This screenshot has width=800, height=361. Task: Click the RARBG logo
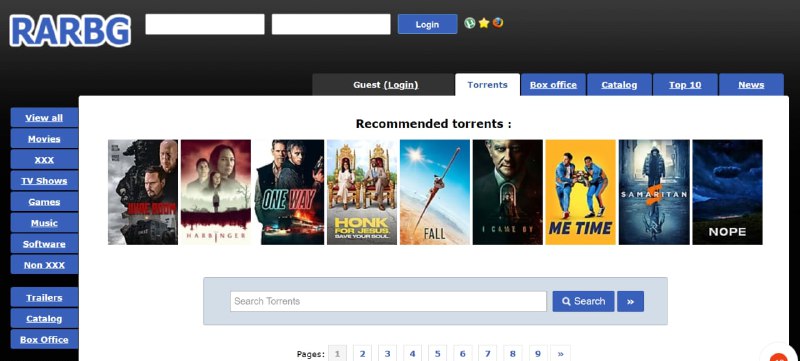[x=70, y=31]
